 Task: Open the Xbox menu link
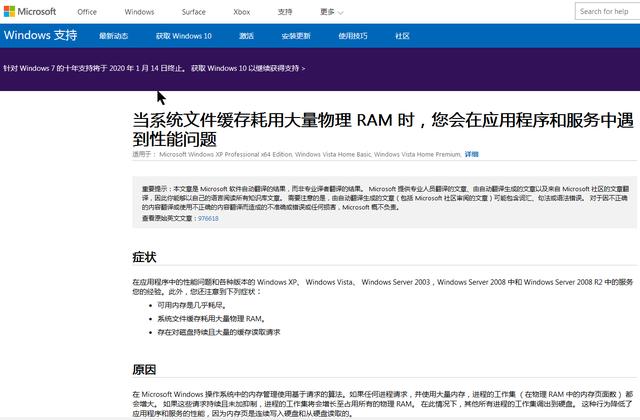(242, 12)
